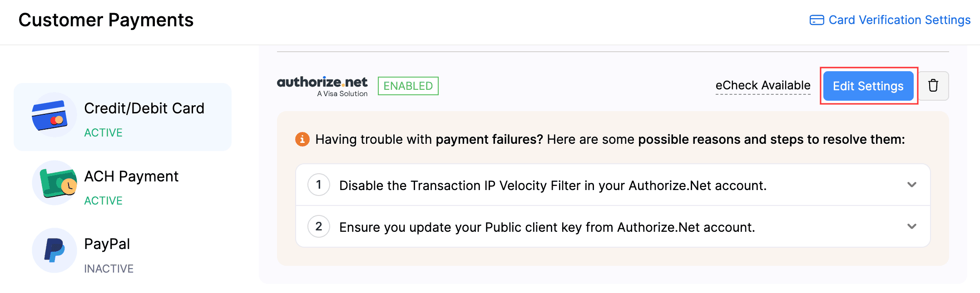The image size is (980, 293).
Task: Expand the IP Velocity Filter chevron
Action: tap(911, 185)
